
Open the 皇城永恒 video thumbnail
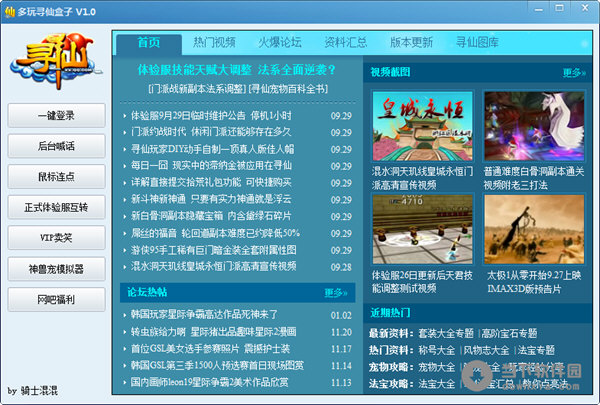(422, 126)
